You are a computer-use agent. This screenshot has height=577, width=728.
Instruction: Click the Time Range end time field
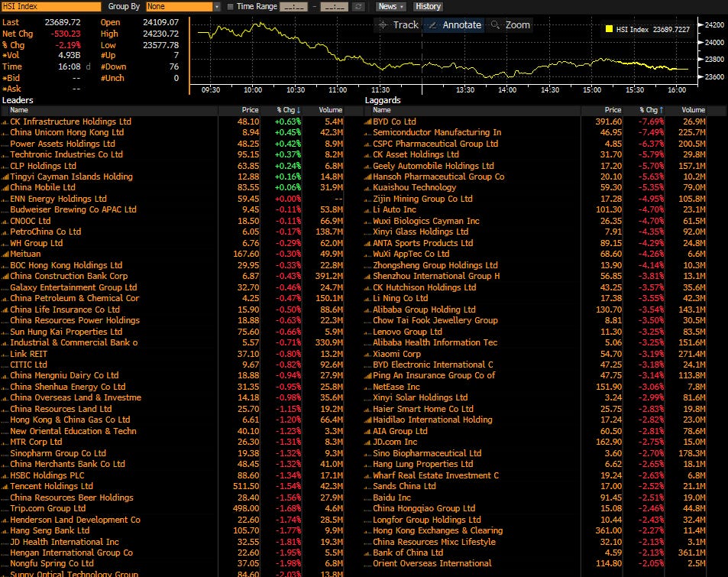(335, 7)
